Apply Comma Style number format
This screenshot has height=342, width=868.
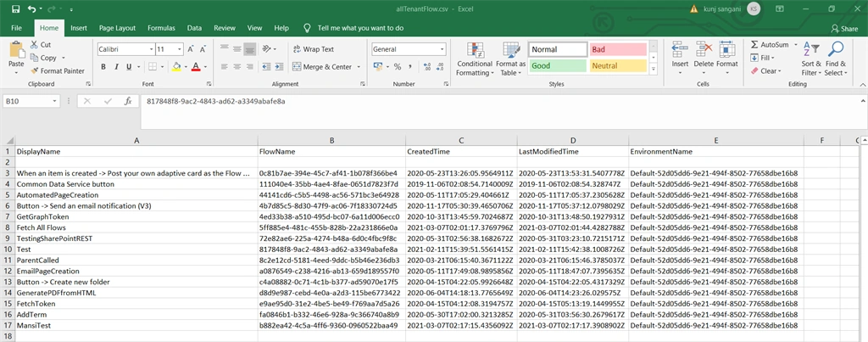point(410,66)
